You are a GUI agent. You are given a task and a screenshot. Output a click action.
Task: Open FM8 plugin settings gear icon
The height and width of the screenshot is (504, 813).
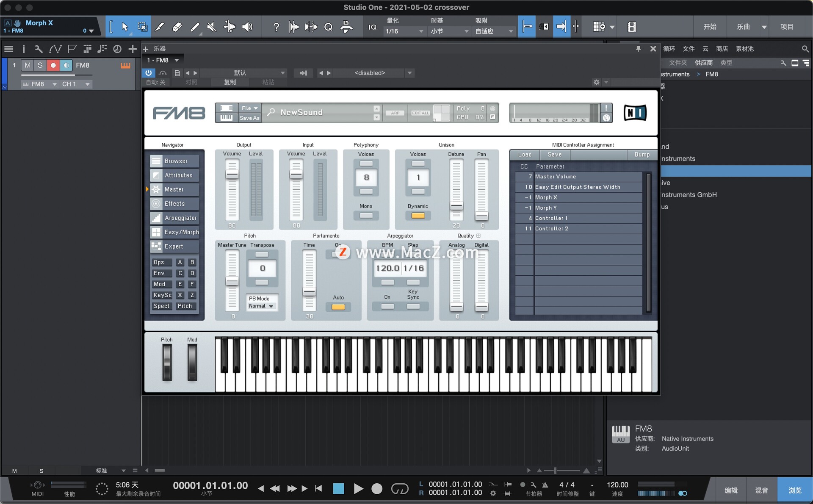596,82
